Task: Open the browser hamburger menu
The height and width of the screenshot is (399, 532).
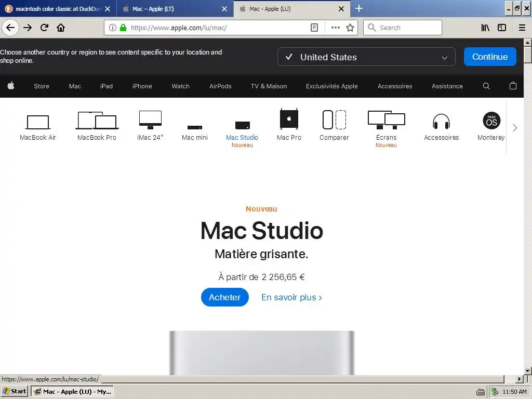Action: tap(522, 28)
